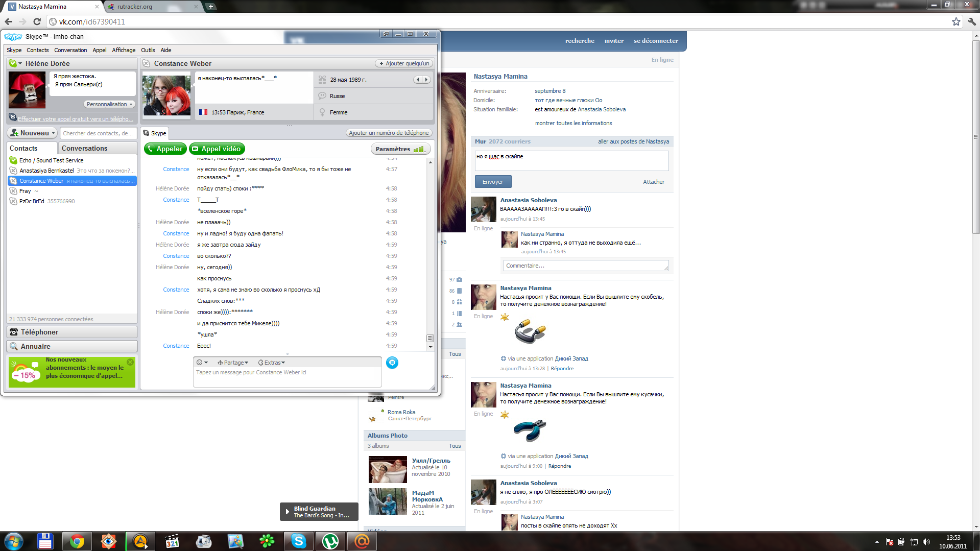Click the gender icon next to Femme

(x=322, y=112)
